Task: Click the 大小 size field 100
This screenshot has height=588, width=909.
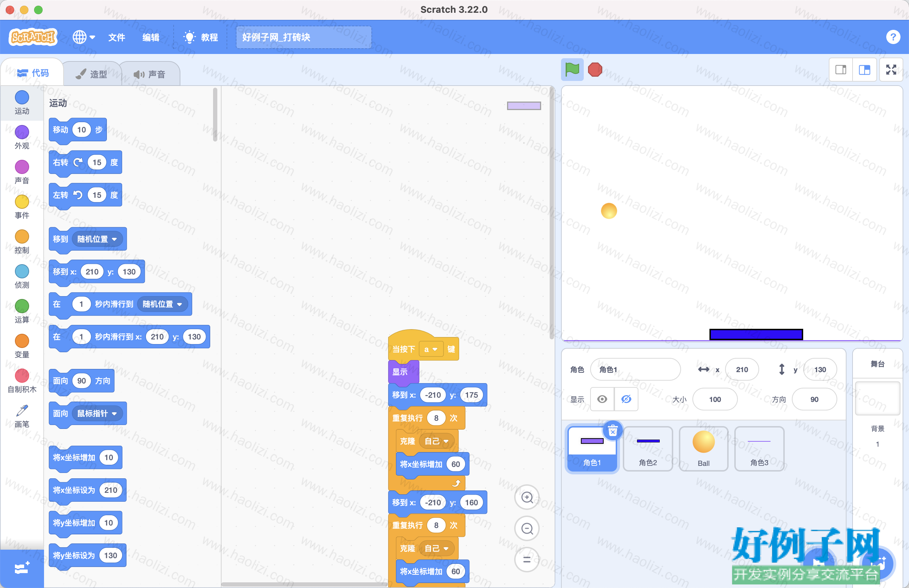Action: click(715, 399)
